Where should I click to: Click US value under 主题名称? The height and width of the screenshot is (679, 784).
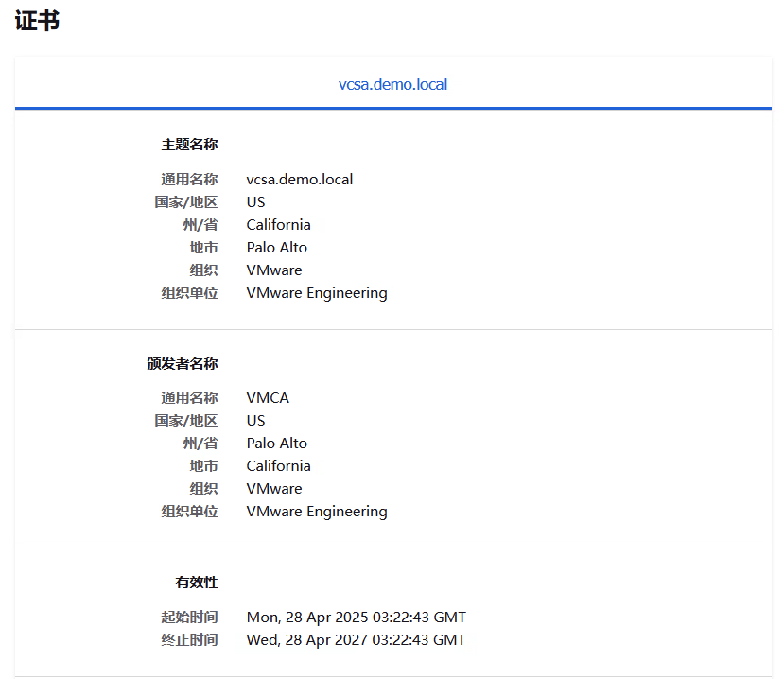click(255, 202)
